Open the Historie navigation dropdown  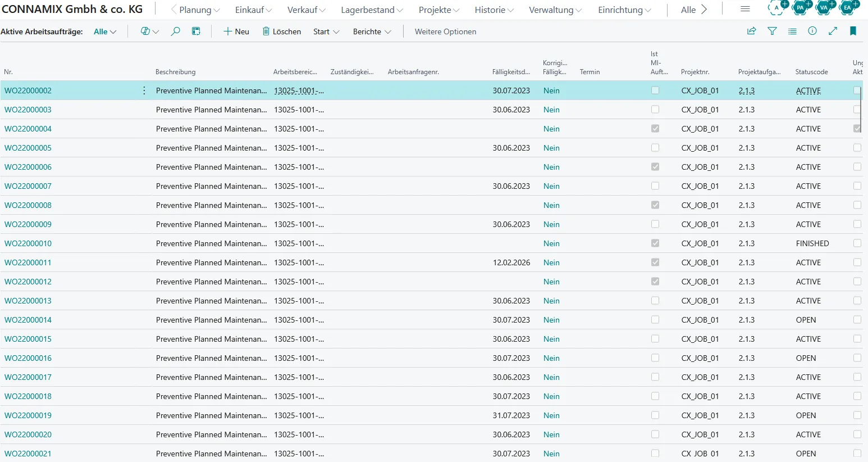(494, 10)
